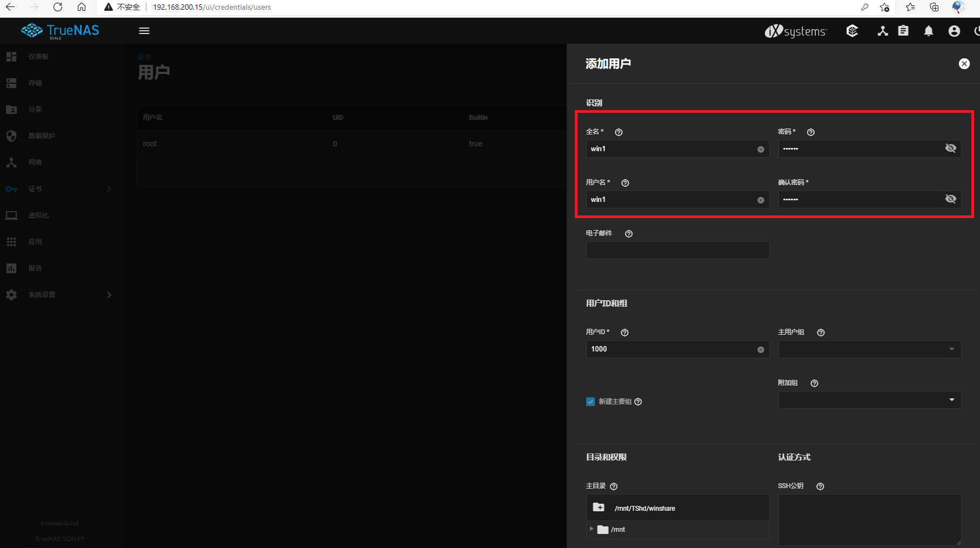Click the browser home button
The image size is (980, 548).
click(x=82, y=7)
